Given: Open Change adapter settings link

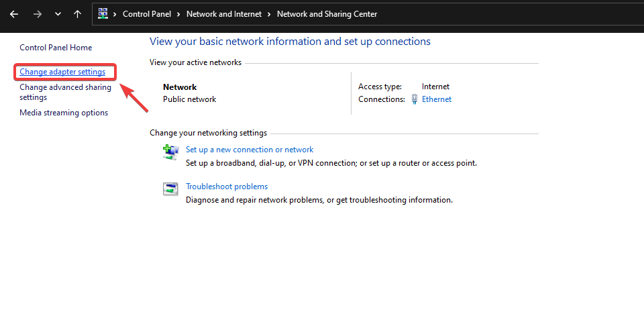Looking at the screenshot, I should point(62,72).
